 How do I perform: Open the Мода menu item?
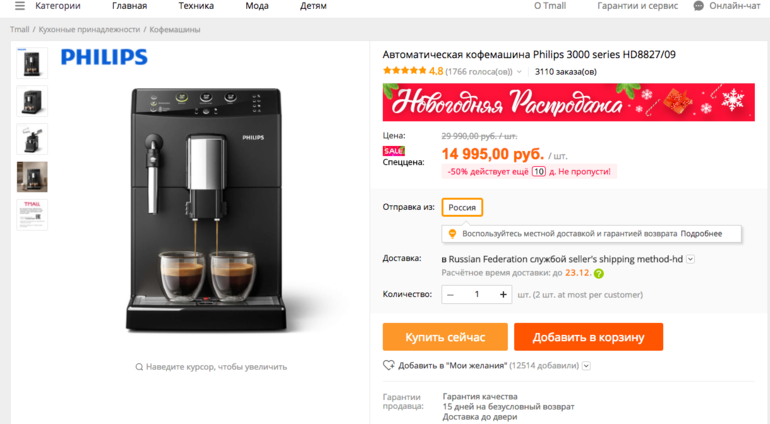(257, 6)
